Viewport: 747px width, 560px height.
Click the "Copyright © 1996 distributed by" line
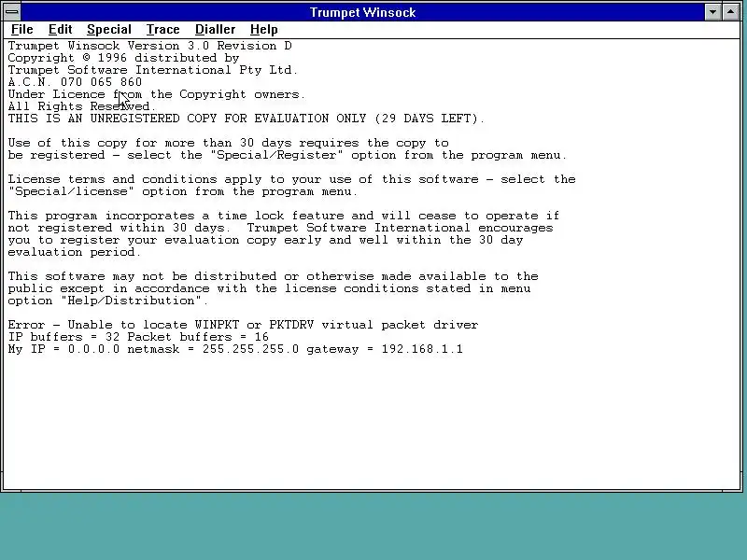[x=124, y=58]
